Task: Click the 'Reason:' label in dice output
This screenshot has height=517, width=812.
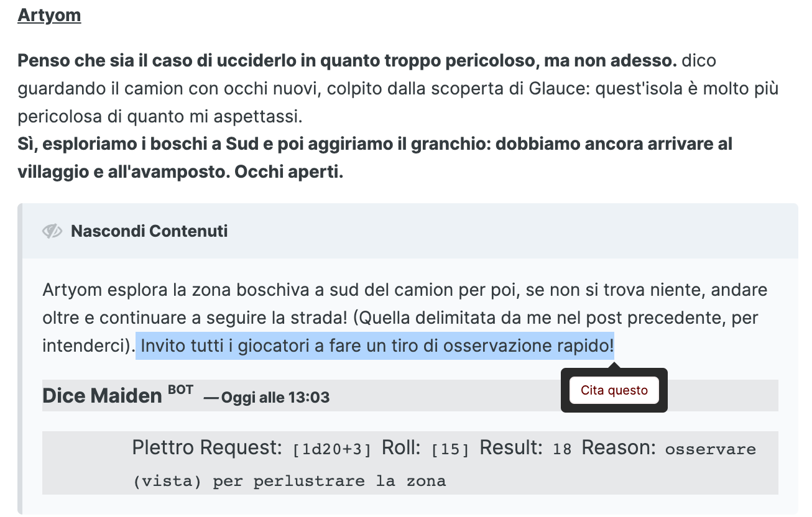Action: [619, 448]
